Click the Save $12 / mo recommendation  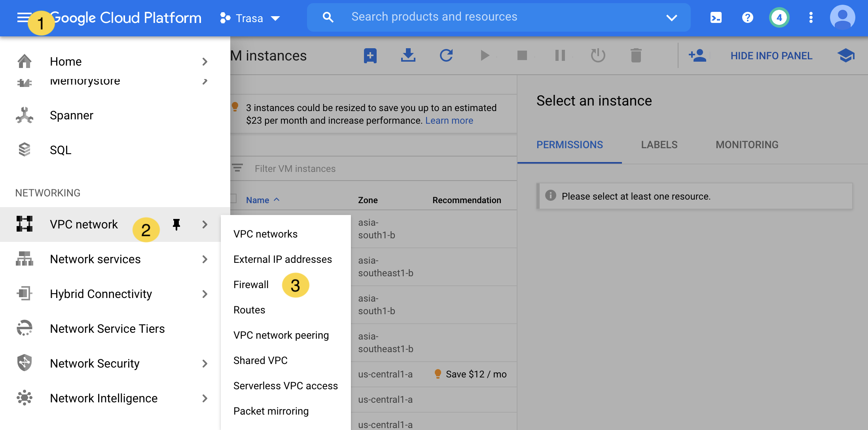476,374
